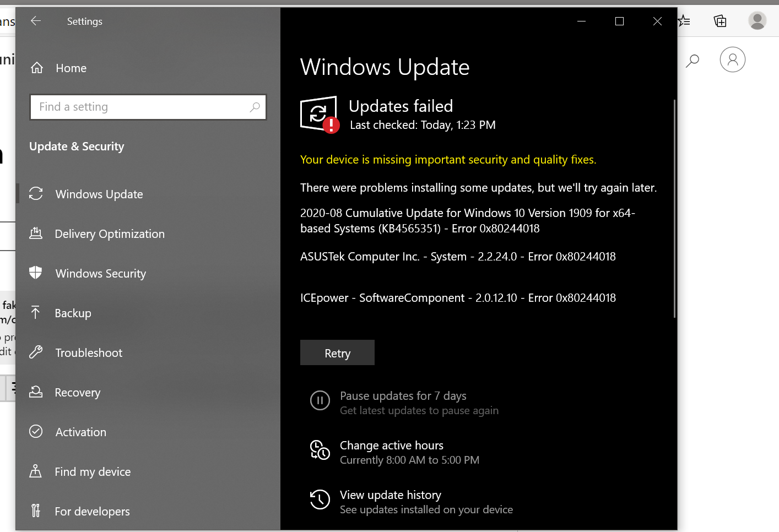Open Home in Settings sidebar

click(x=71, y=68)
